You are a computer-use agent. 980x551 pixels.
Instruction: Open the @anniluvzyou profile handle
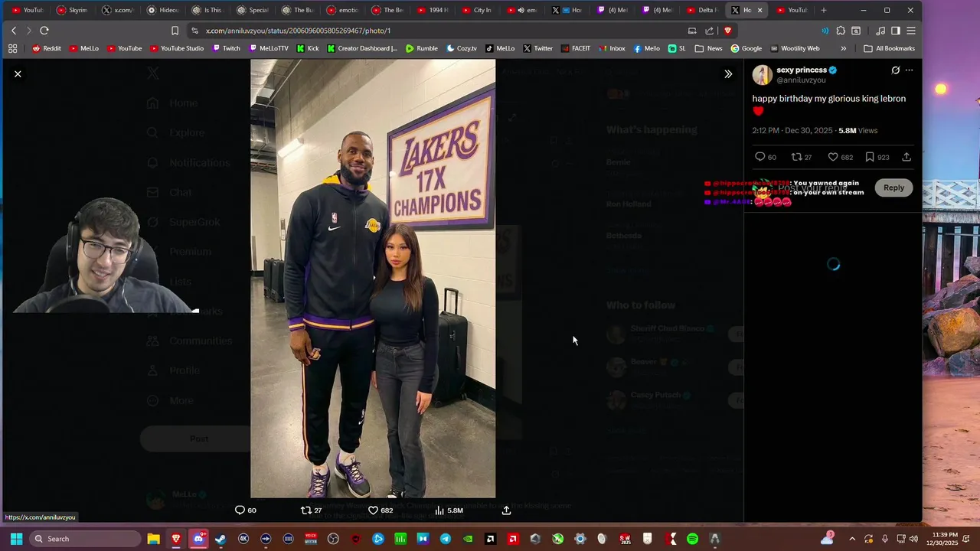pos(801,80)
